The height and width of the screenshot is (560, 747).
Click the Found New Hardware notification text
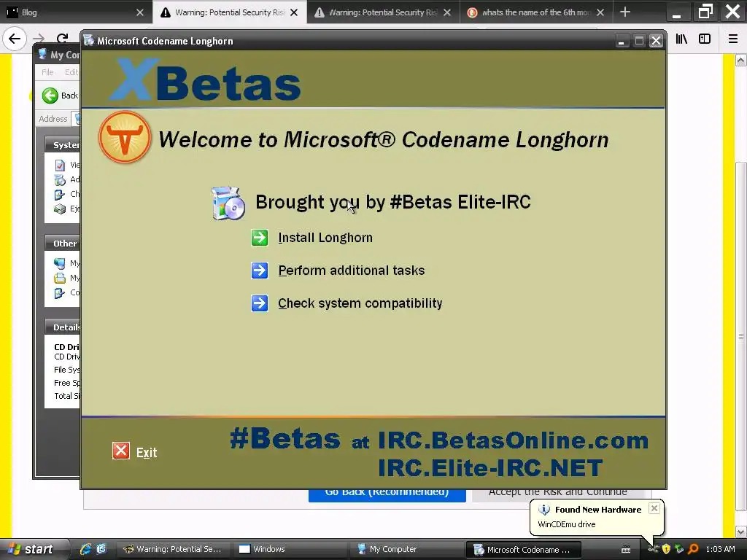click(x=598, y=510)
